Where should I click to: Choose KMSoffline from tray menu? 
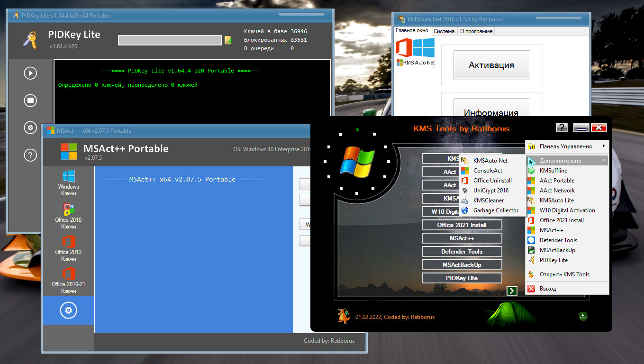tap(567, 171)
